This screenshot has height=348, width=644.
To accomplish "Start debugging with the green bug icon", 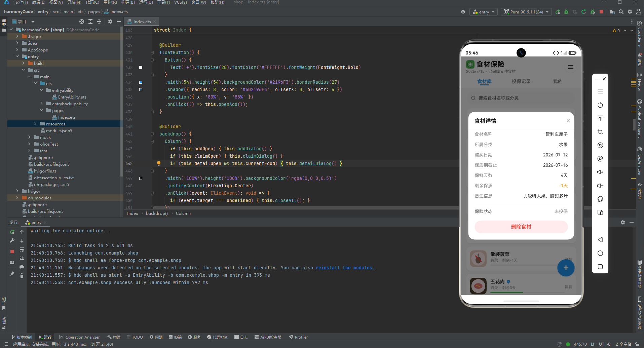I will pos(566,12).
